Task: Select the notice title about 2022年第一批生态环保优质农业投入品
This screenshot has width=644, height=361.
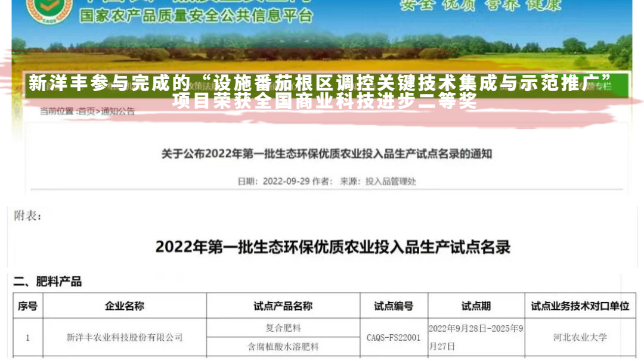Action: pos(327,154)
